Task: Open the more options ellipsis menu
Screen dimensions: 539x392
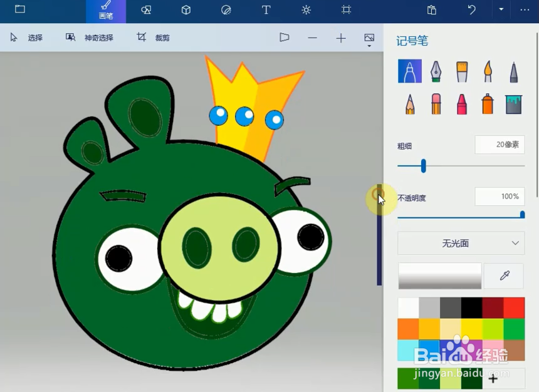Action: tap(525, 10)
